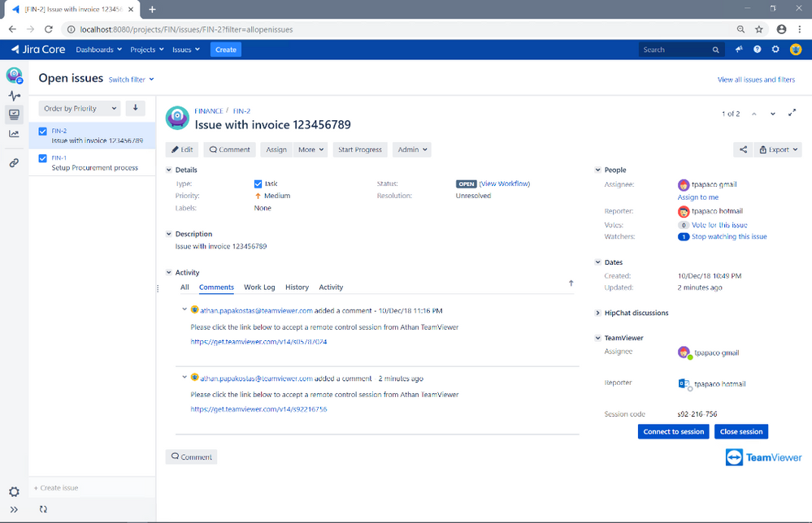Click Connect to session button
Viewport: 812px width, 523px height.
pos(673,431)
